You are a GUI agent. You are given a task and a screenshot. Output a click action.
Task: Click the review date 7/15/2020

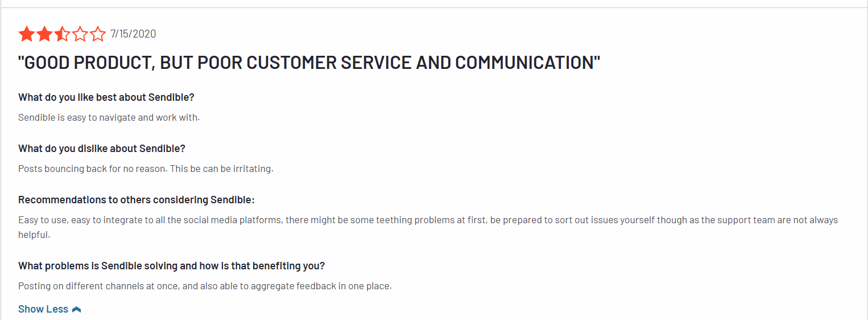[x=133, y=34]
